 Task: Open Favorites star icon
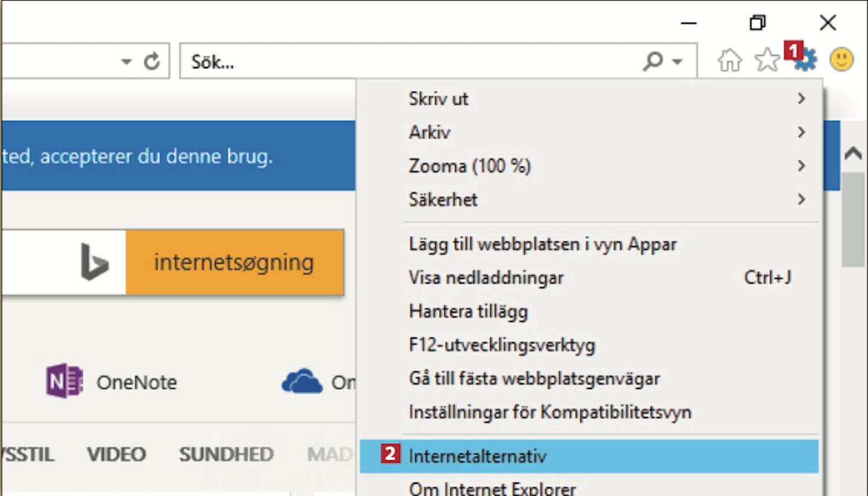click(767, 60)
